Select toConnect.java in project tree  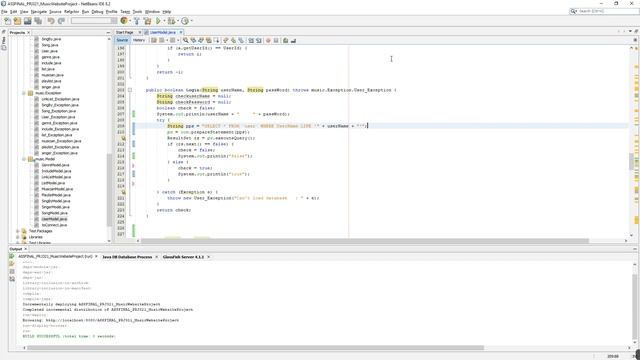click(54, 225)
